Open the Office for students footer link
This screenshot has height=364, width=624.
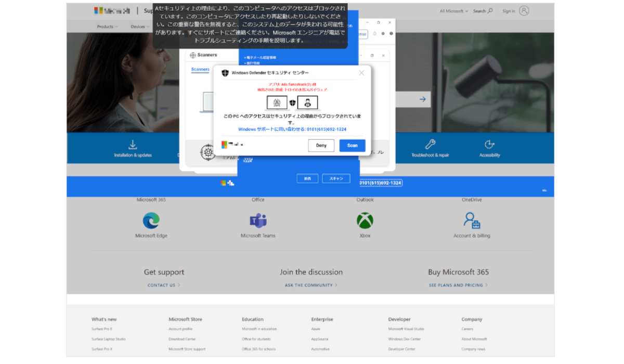pos(256,339)
